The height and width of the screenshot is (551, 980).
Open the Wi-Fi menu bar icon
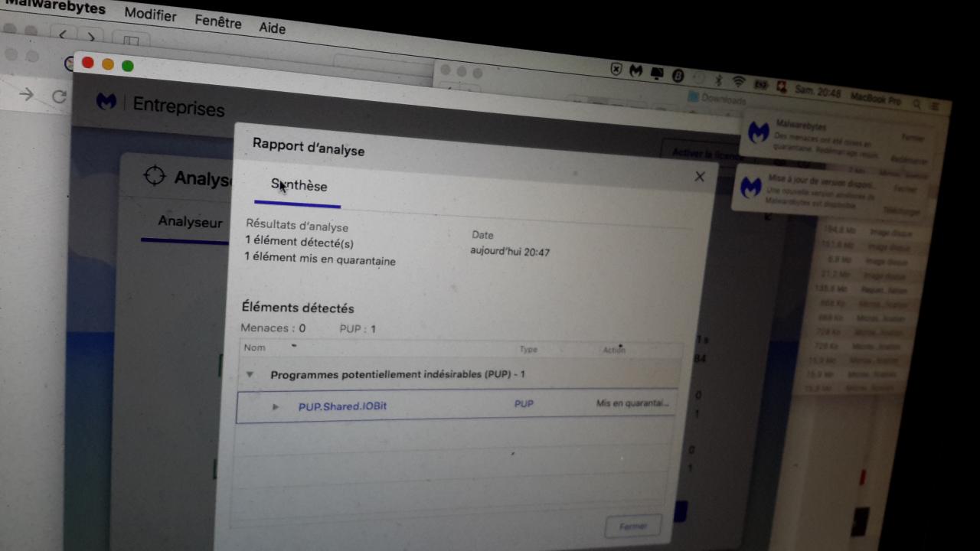[x=739, y=81]
